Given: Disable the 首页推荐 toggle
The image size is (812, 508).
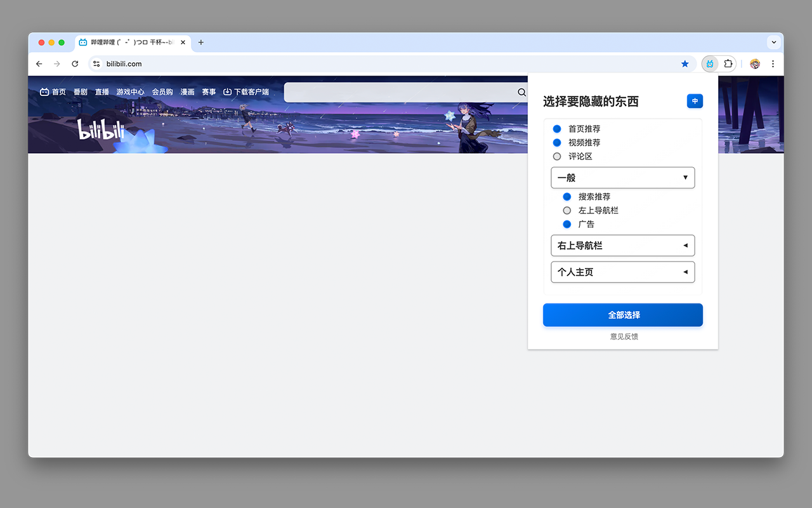Looking at the screenshot, I should [556, 128].
